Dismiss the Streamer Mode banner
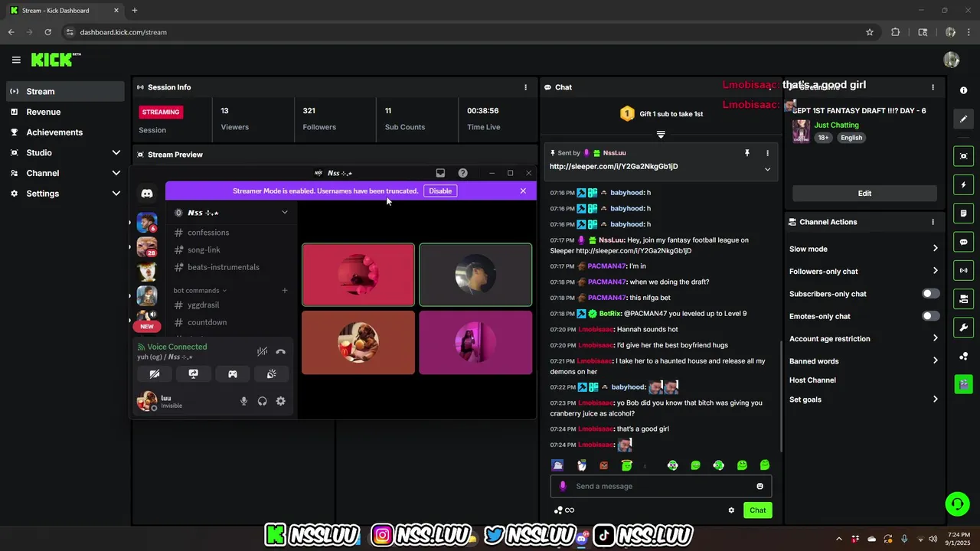 click(523, 191)
